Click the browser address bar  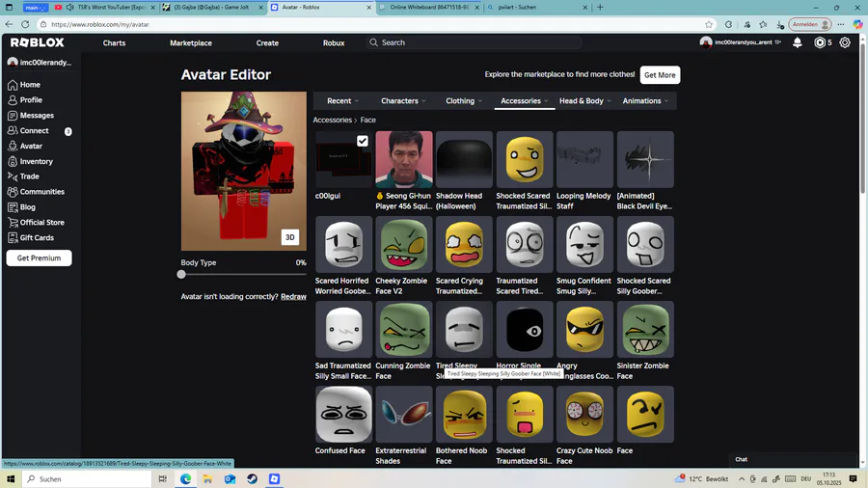(371, 24)
